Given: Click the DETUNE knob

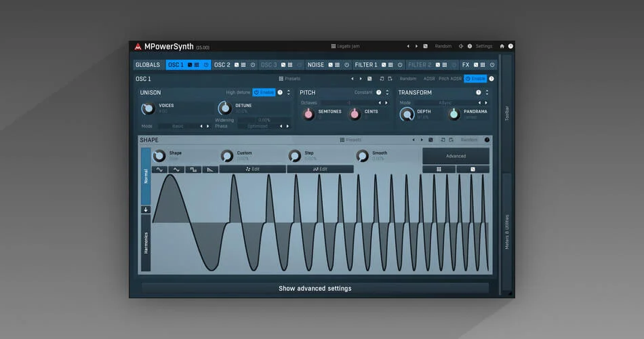Looking at the screenshot, I should click(x=224, y=108).
